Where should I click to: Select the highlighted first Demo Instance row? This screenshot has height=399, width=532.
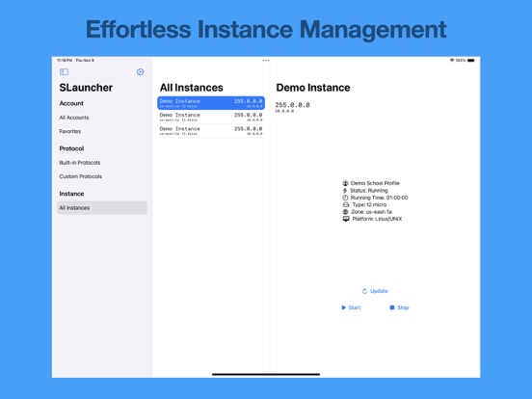(x=211, y=103)
